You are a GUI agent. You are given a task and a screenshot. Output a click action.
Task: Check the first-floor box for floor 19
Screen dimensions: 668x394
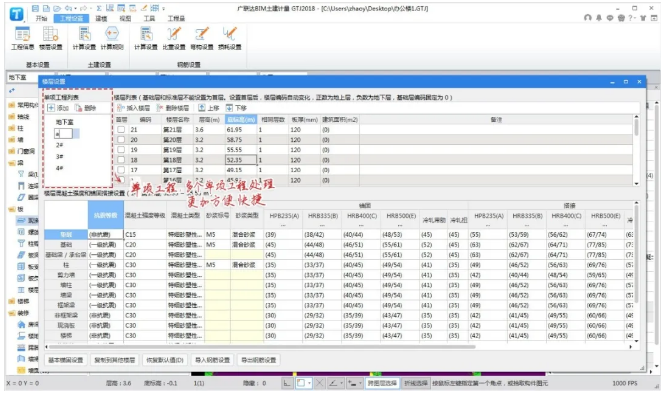coord(121,150)
